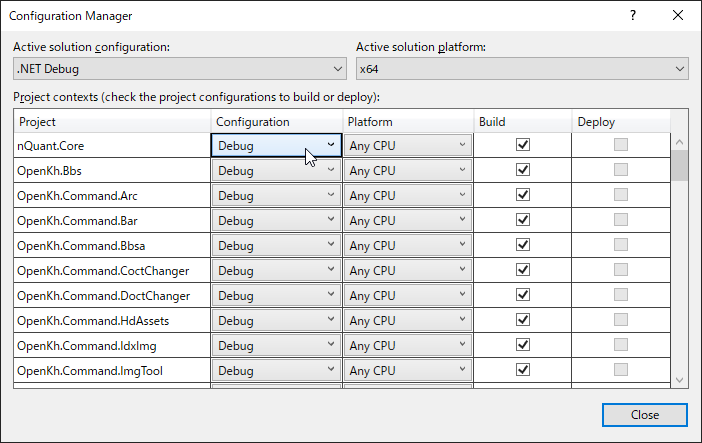Click the project list scrollbar thumb
The image size is (702, 443).
tap(679, 166)
